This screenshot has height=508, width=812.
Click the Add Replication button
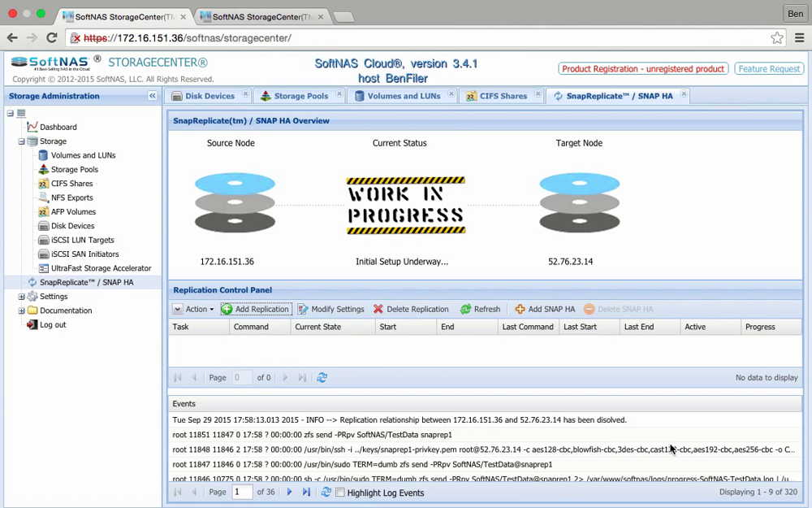click(256, 309)
